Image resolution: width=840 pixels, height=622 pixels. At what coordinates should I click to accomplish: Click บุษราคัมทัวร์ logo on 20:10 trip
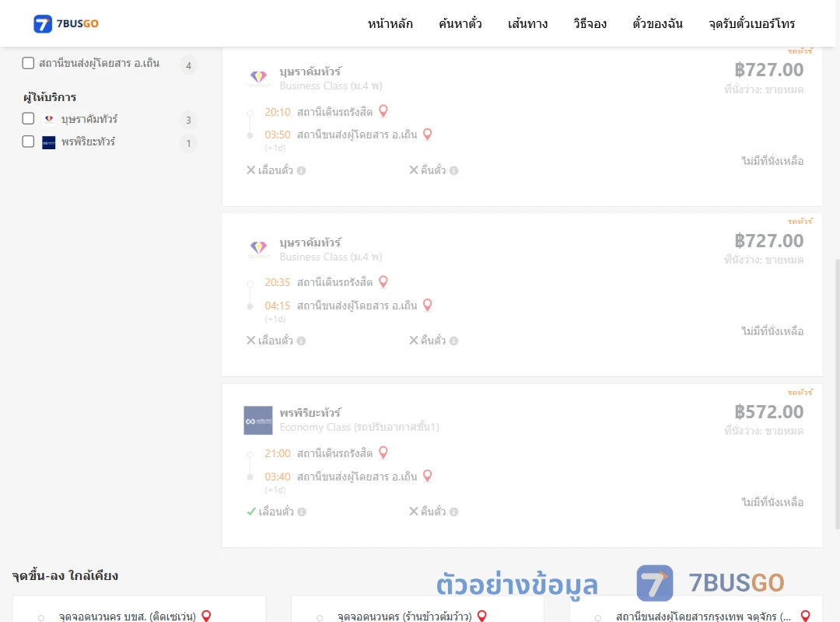[x=258, y=78]
